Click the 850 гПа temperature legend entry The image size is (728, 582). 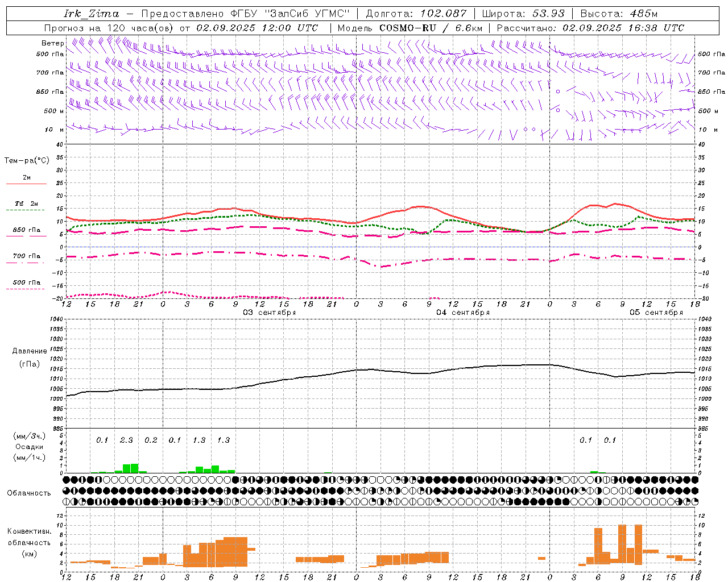[26, 230]
